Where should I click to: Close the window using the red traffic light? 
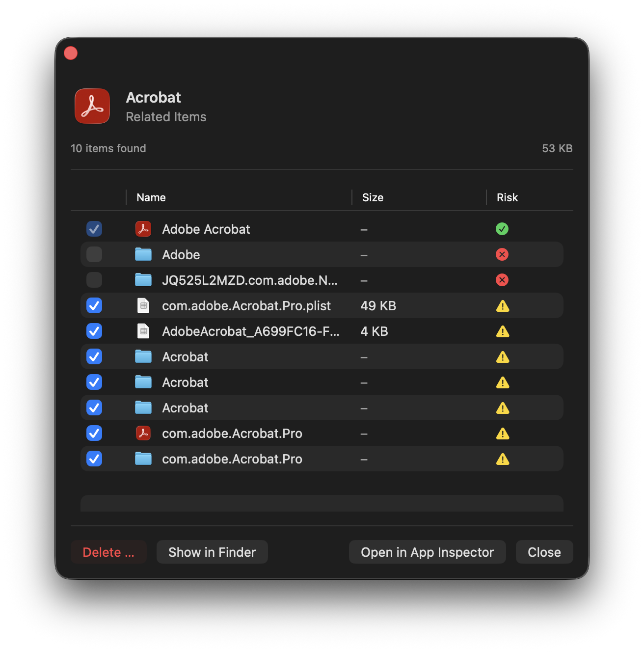(x=71, y=53)
